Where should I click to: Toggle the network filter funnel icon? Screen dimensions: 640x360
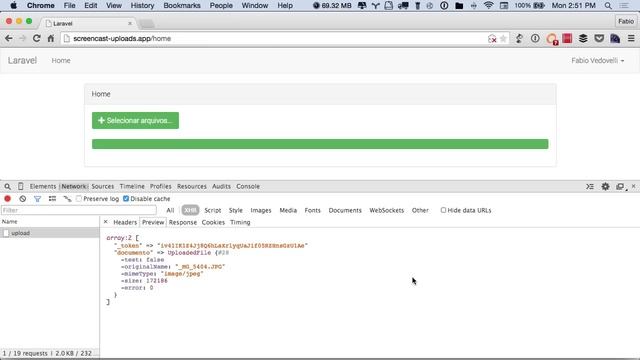coord(38,199)
